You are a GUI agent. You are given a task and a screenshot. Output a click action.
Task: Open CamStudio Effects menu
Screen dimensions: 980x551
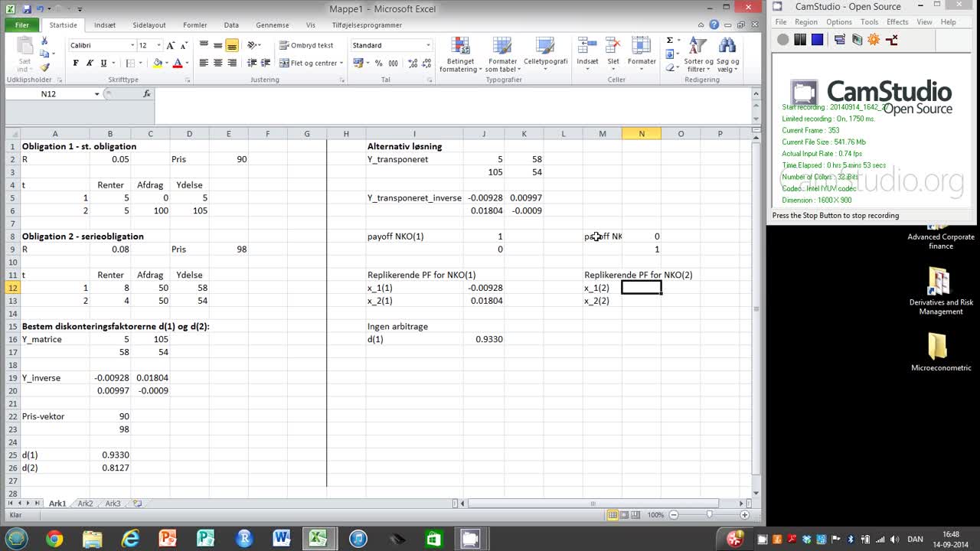897,22
